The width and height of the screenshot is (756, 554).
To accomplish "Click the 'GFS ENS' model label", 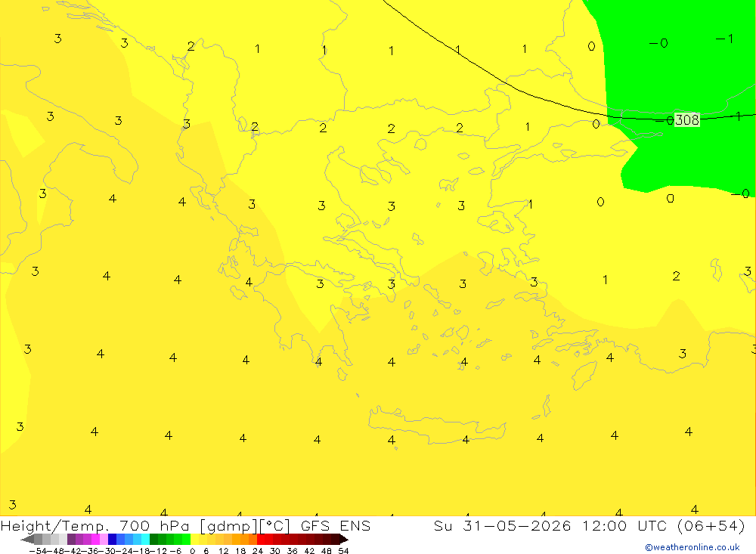I will tap(336, 525).
